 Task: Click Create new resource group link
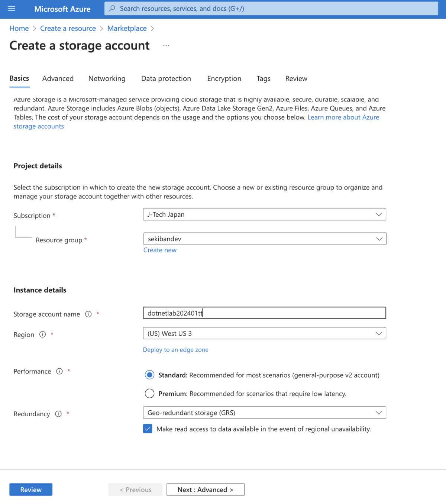pyautogui.click(x=160, y=250)
